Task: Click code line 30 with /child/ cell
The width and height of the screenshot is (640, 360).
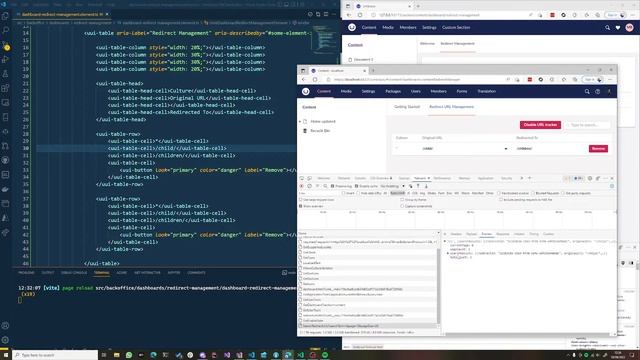Action: (x=167, y=148)
